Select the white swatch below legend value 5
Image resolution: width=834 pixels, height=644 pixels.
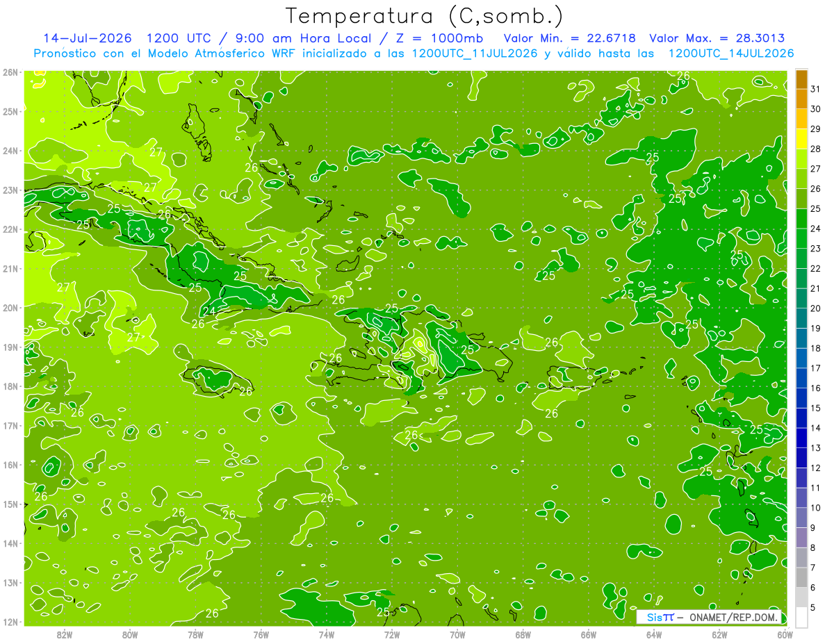(x=801, y=617)
